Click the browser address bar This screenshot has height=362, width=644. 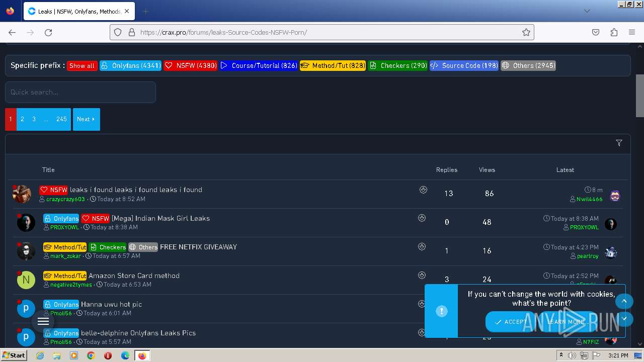point(322,32)
